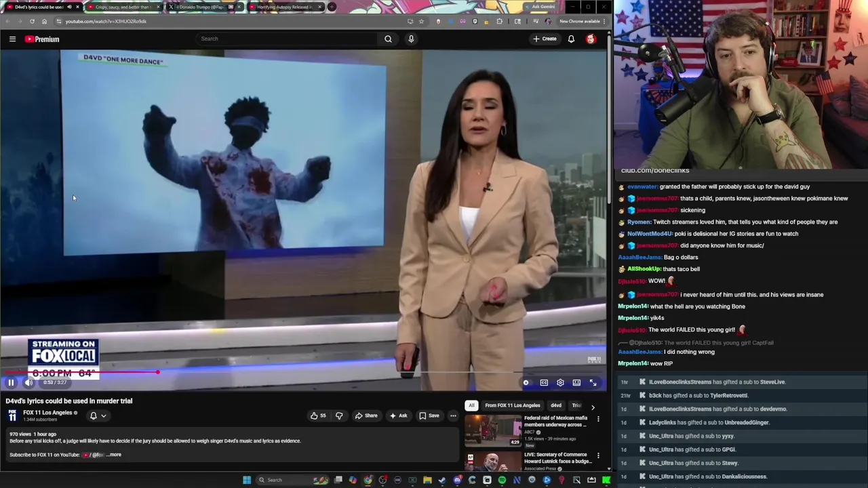Screen dimensions: 868x488
Task: Expand channel notification bell dropdown
Action: (x=98, y=415)
